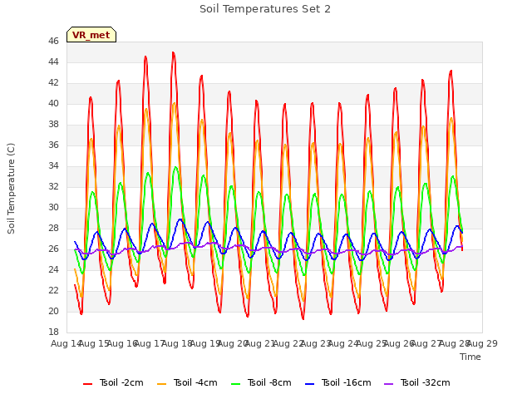
Task: Click the purple Tsoil -32cm legend swatch
Action: coord(388,384)
